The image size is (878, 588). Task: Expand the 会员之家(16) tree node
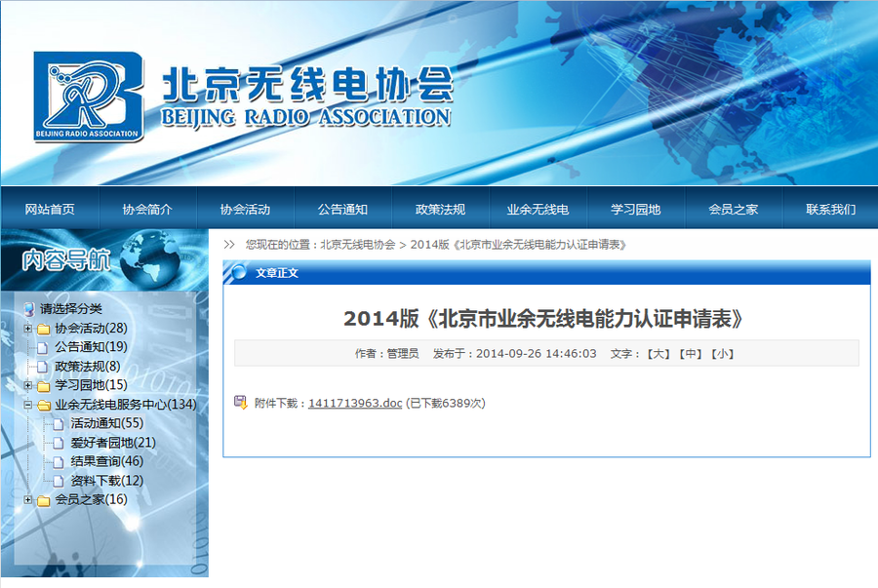27,499
